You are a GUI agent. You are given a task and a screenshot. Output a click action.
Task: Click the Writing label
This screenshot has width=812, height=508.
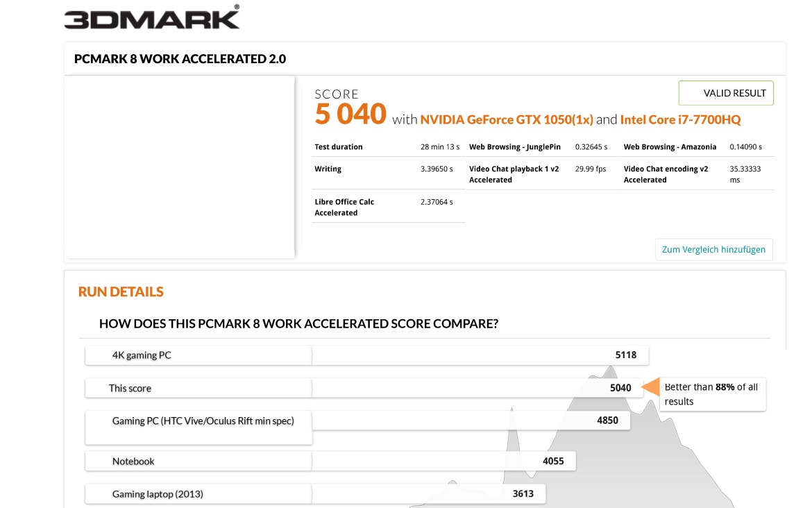(328, 169)
